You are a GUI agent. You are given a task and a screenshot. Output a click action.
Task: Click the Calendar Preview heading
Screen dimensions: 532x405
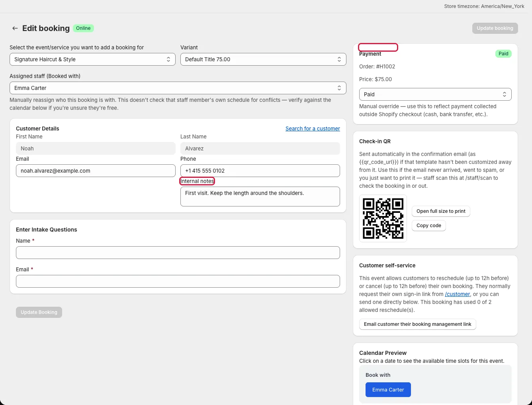383,353
